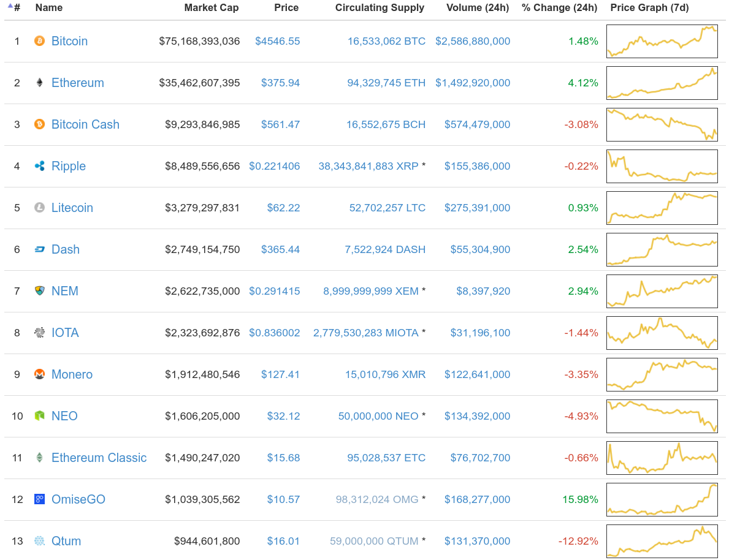Screen dimensions: 729x560
Task: Click Bitcoin volume $2,586,880,000
Action: click(x=473, y=41)
